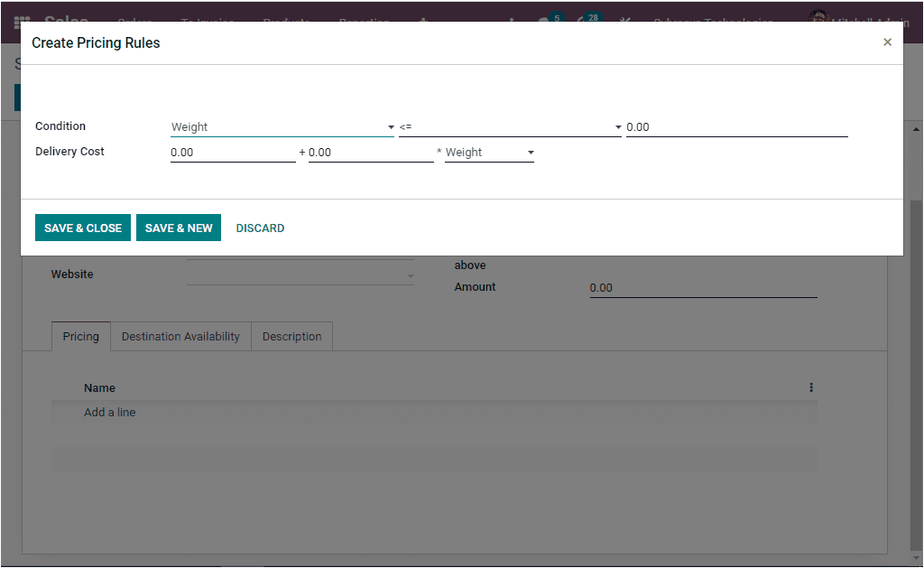This screenshot has width=924, height=568.
Task: Discard the new pricing rule
Action: [x=260, y=228]
